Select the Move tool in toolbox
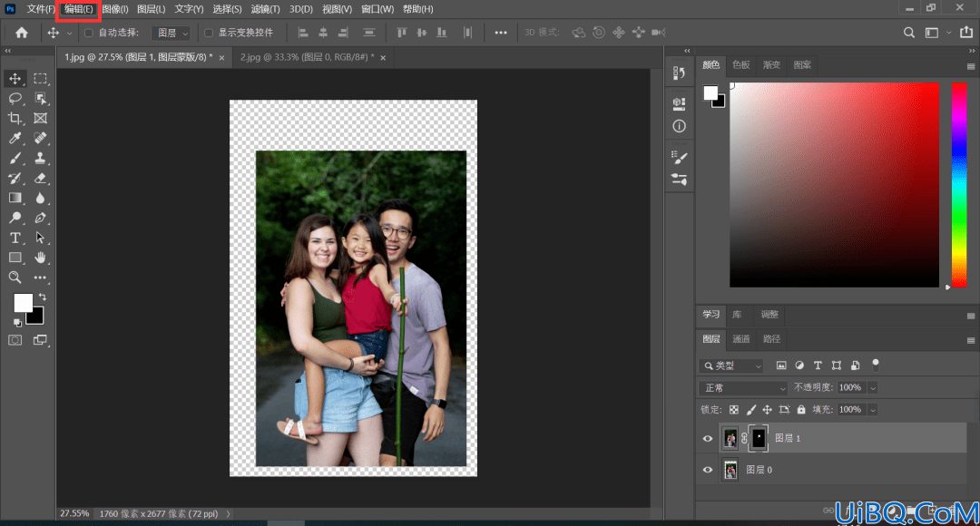 pyautogui.click(x=15, y=79)
